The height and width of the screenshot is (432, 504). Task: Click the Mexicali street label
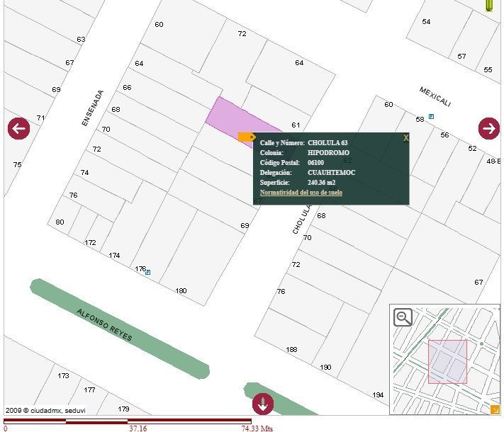coord(435,97)
